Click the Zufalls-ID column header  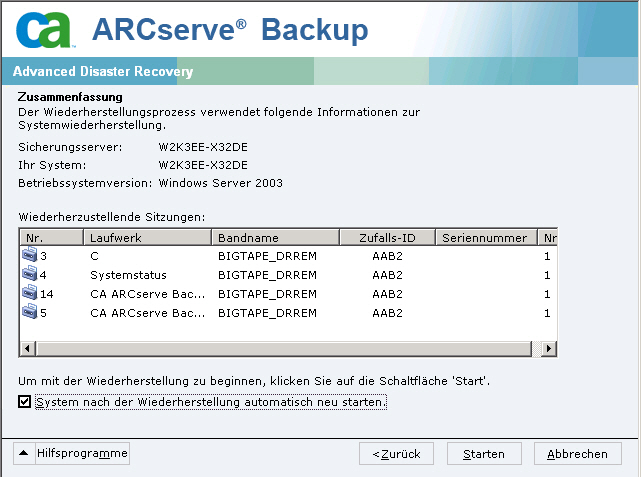tap(387, 238)
